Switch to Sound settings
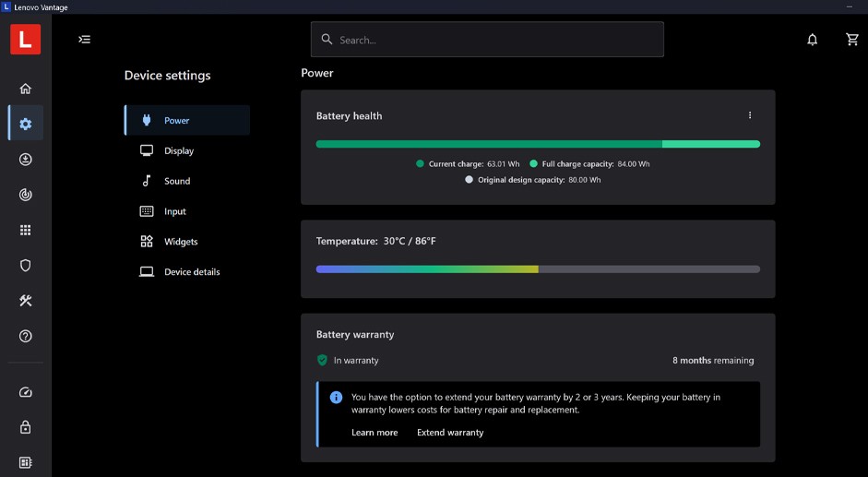Screen dimensions: 868x477 coord(177,181)
